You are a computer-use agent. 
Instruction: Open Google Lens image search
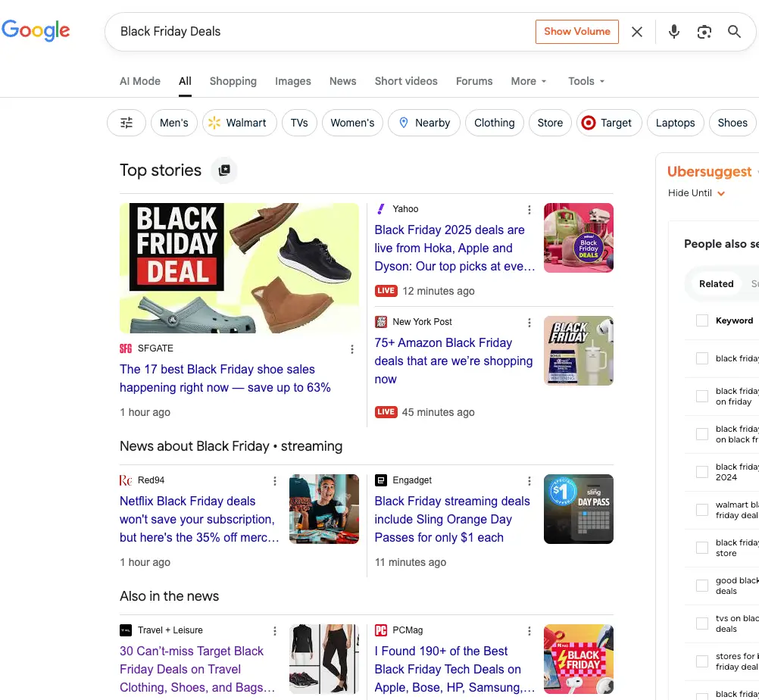pos(704,32)
